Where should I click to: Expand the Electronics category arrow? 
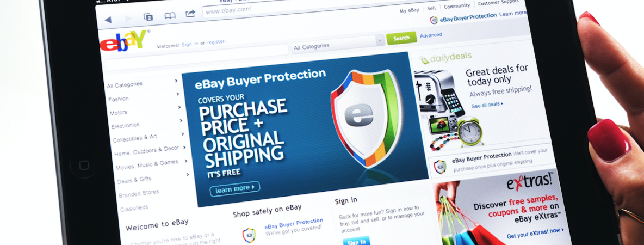tap(181, 121)
